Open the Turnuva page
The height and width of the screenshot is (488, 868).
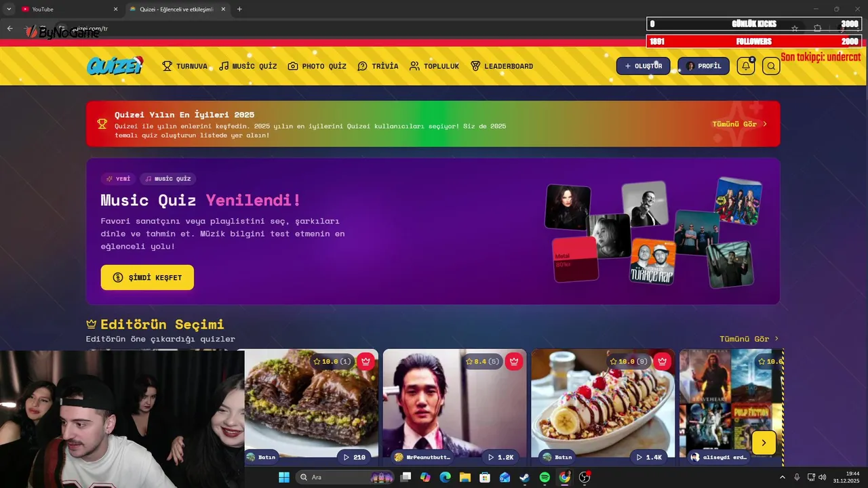pyautogui.click(x=185, y=66)
